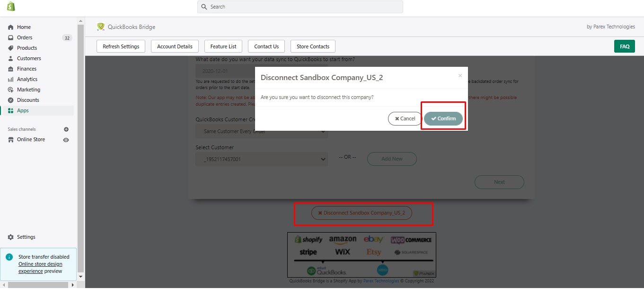
Task: Click the Analytics bar chart icon
Action: point(11,79)
